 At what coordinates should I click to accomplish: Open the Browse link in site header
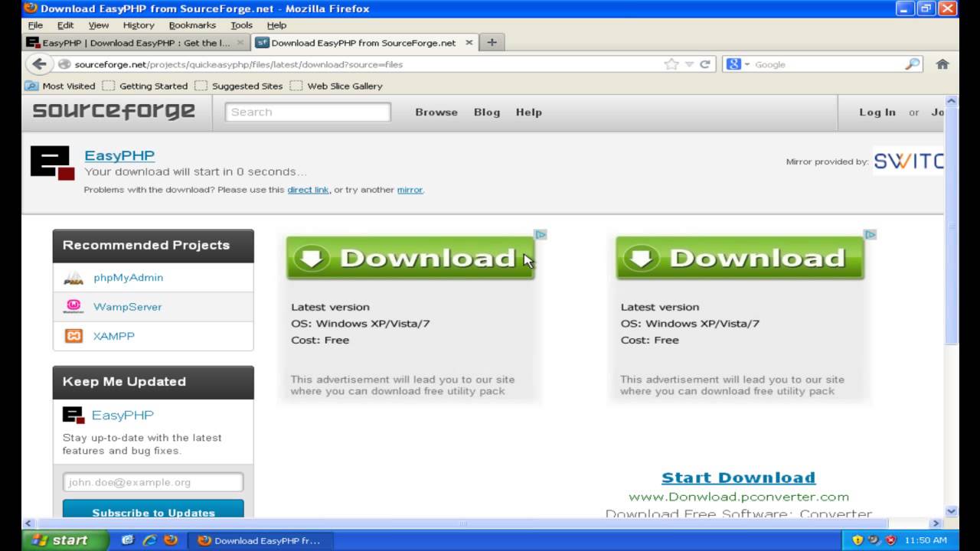coord(436,112)
